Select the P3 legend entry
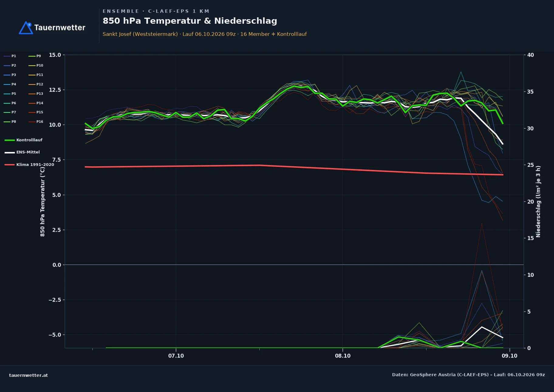This screenshot has width=554, height=392. point(10,75)
